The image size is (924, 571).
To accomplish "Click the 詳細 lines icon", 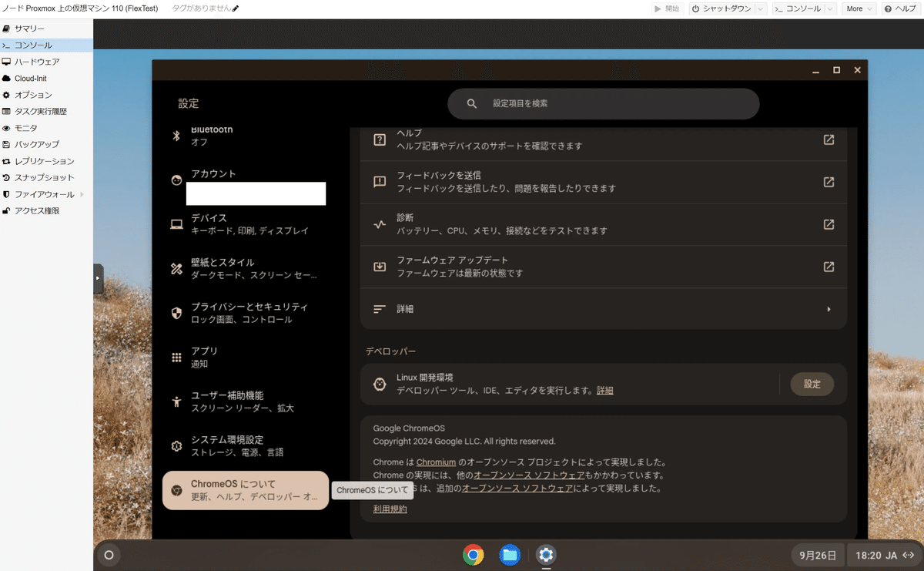I will pyautogui.click(x=380, y=309).
